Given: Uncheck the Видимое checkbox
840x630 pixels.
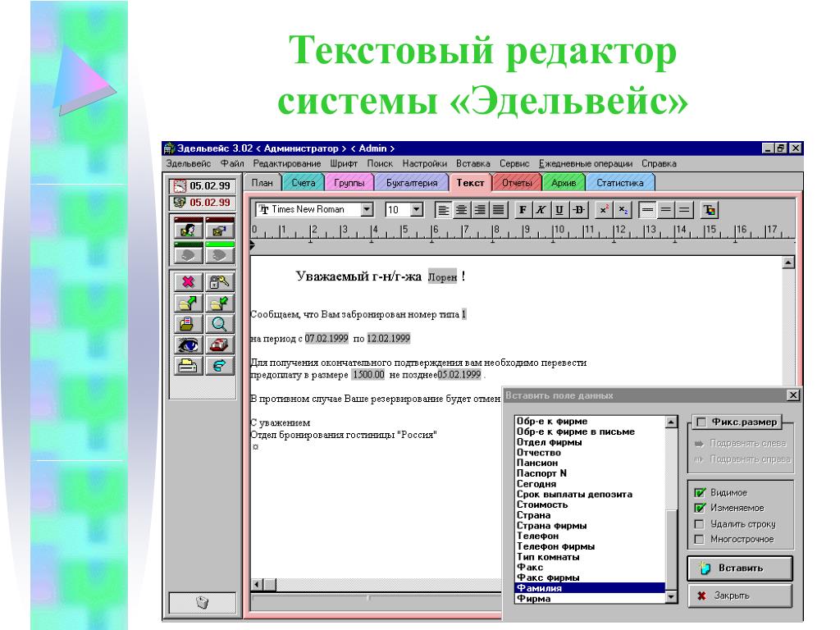Looking at the screenshot, I should tap(700, 492).
